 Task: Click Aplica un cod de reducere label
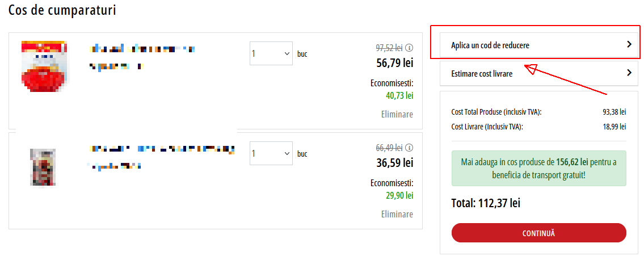(x=490, y=45)
